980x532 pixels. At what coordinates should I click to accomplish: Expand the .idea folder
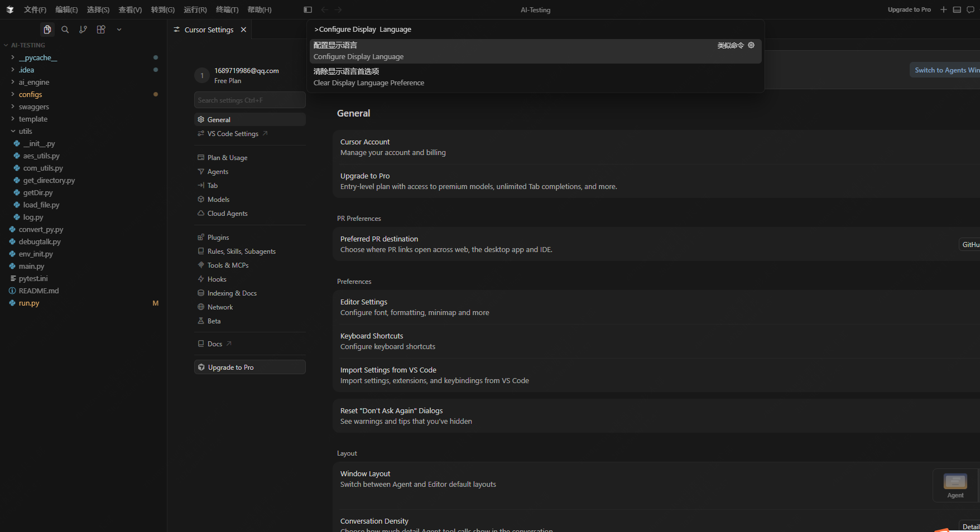click(x=84, y=70)
